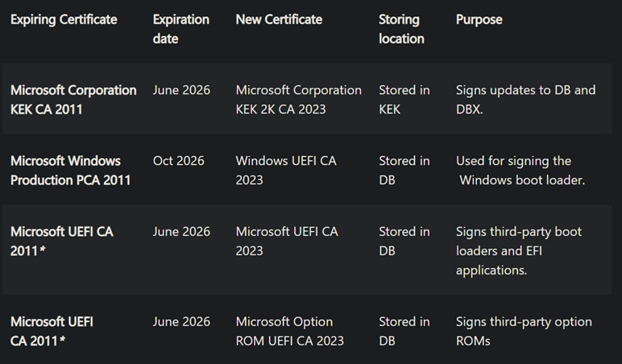Click "Signs updates to DB and DBX" text
Screen dimensions: 622x364
[x=525, y=99]
